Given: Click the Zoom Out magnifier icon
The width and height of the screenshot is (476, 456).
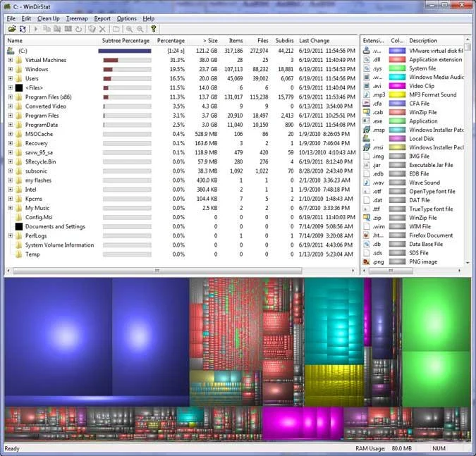Looking at the screenshot, I should pos(140,29).
